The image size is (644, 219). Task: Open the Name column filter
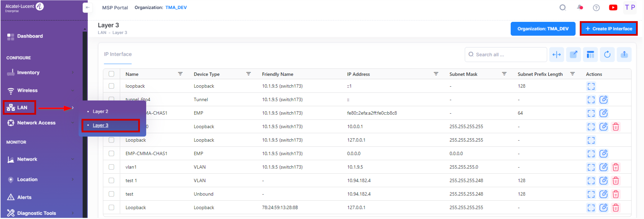[x=180, y=74]
